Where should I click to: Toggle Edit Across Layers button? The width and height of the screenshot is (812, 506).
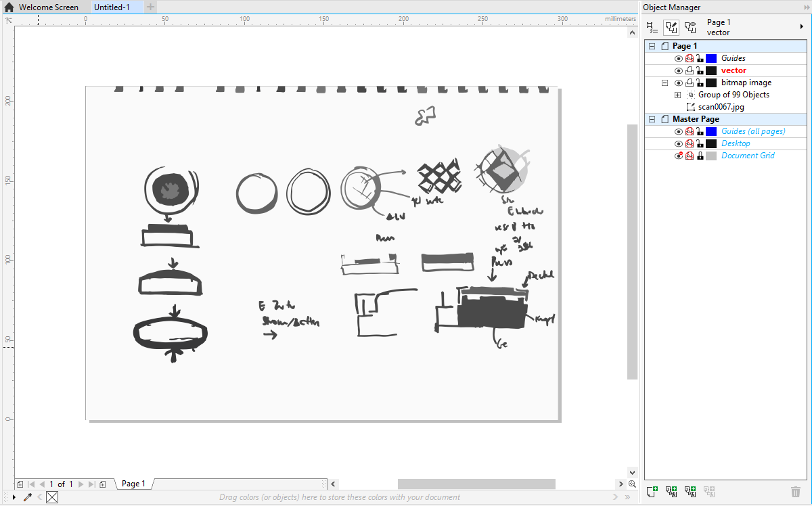(x=671, y=27)
